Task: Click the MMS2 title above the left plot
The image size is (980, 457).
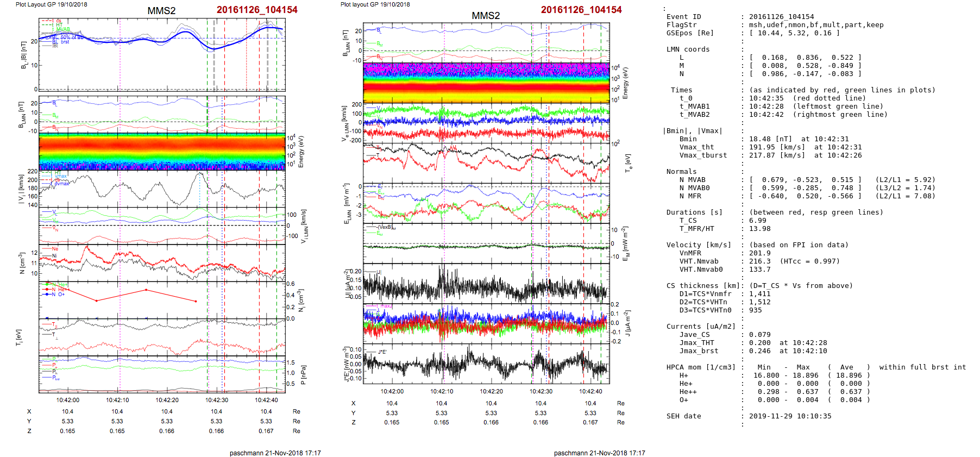Action: coord(161,11)
